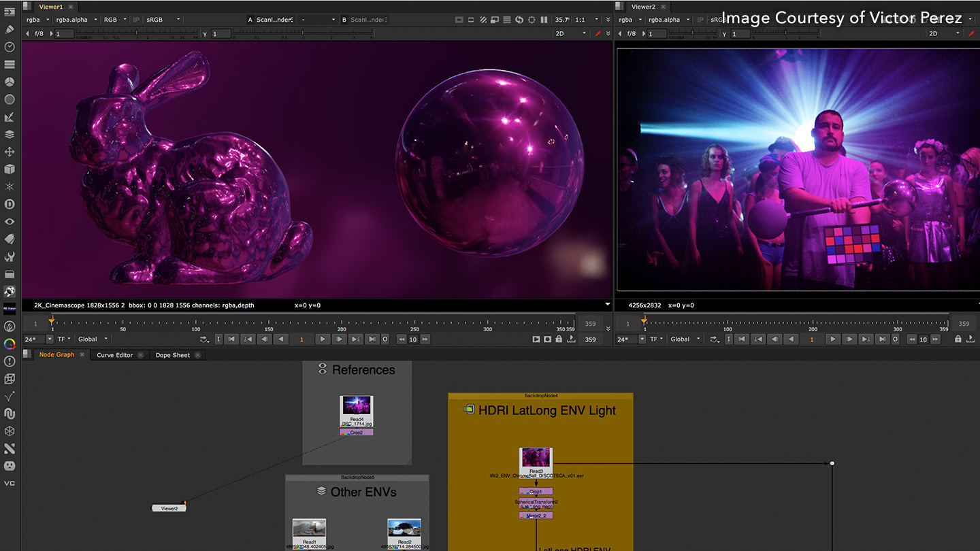The width and height of the screenshot is (980, 551).
Task: Select the Read4 node thumbnail
Action: click(x=357, y=406)
